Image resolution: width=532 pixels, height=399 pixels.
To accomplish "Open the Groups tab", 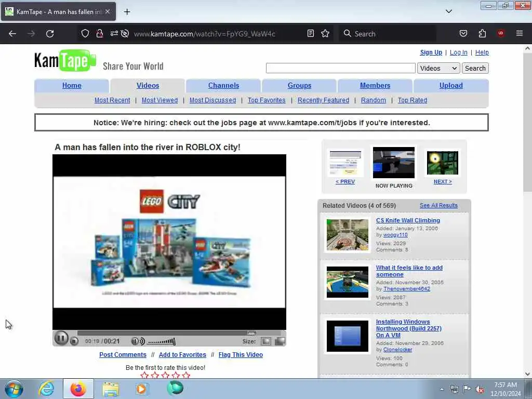I will point(299,86).
